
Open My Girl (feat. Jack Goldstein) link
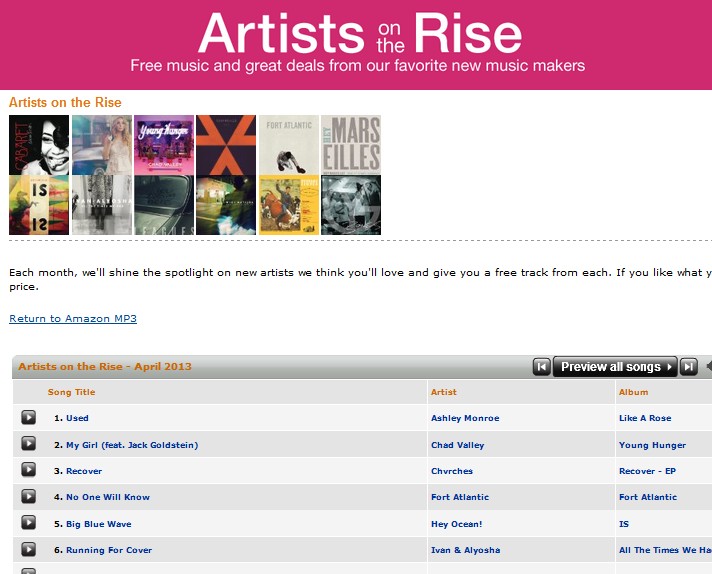tap(132, 445)
